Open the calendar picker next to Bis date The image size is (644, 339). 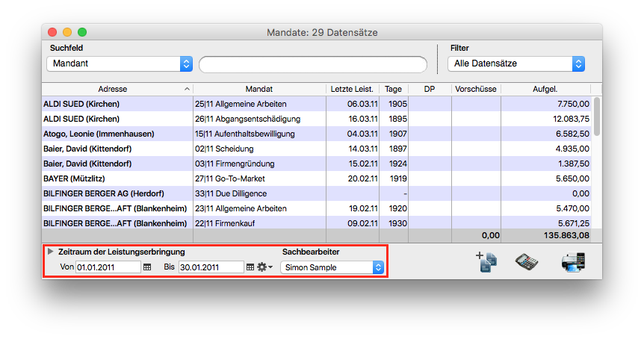(250, 267)
